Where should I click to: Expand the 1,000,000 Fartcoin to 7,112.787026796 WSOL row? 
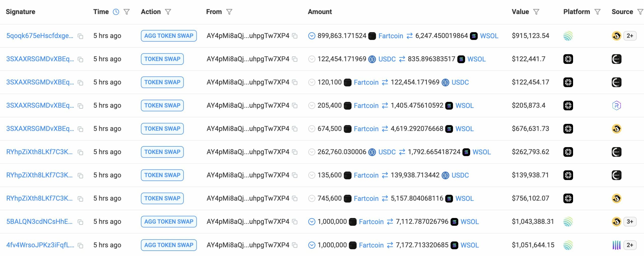click(x=311, y=222)
